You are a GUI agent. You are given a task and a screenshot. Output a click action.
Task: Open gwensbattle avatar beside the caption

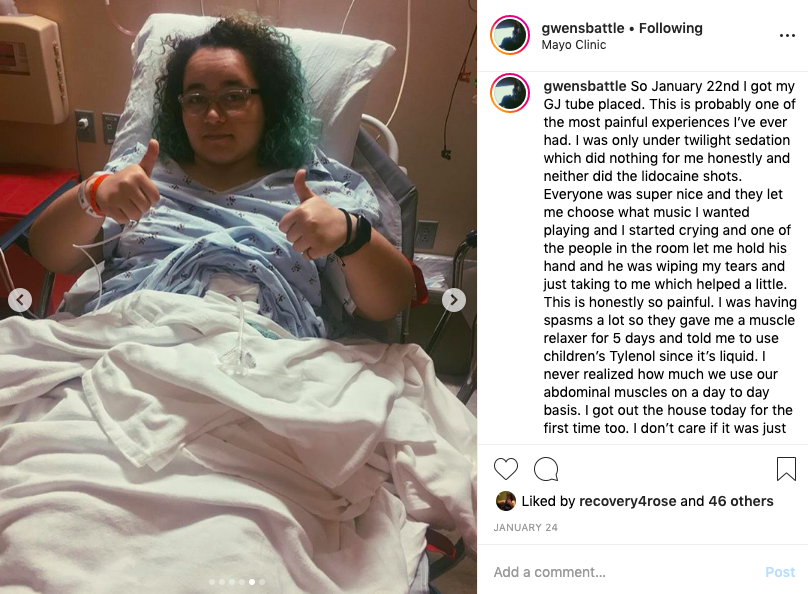point(510,93)
